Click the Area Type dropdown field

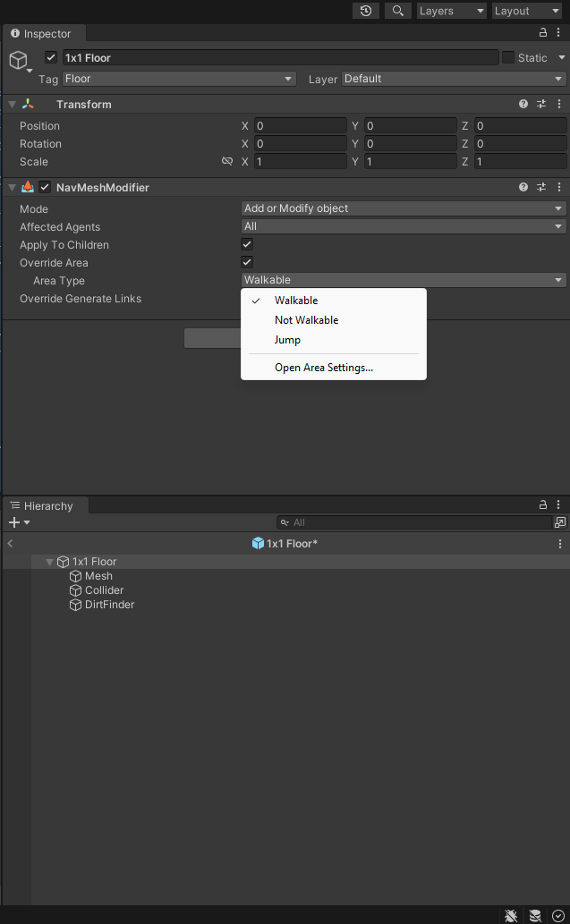coord(404,280)
